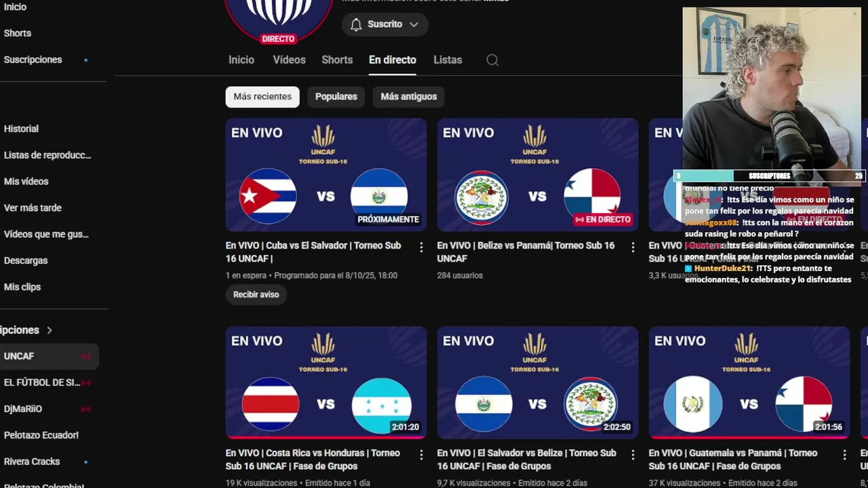Open Cuba vs El Salvador thumbnail
868x488 pixels.
point(326,175)
